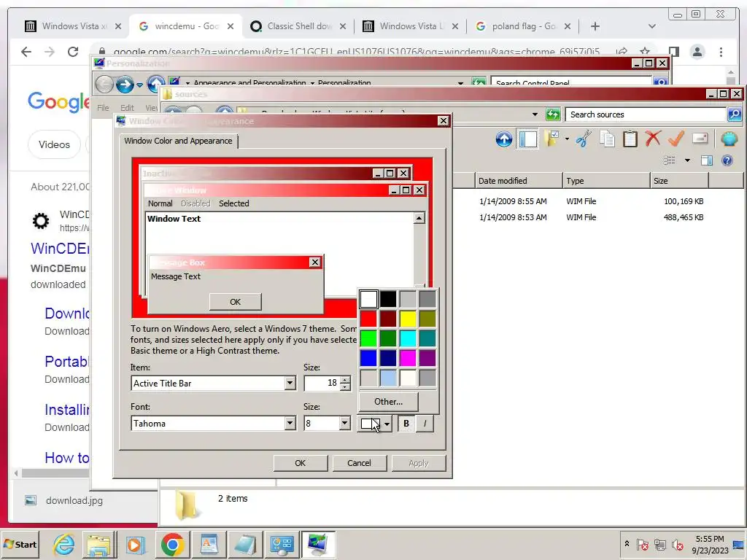Click the green refresh icon beside sources address bar
This screenshot has height=560, width=747.
(x=553, y=114)
